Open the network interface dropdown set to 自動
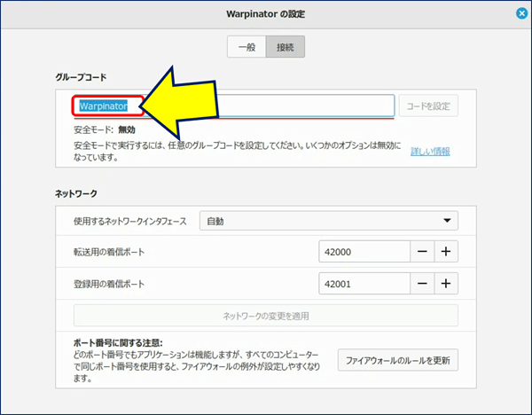Image resolution: width=532 pixels, height=415 pixels. click(x=329, y=221)
